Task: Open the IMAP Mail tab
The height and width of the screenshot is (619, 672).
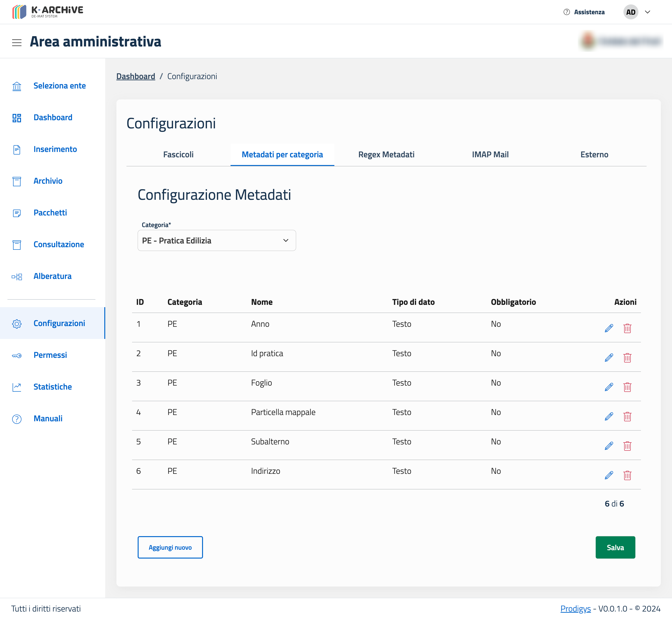Action: tap(490, 155)
